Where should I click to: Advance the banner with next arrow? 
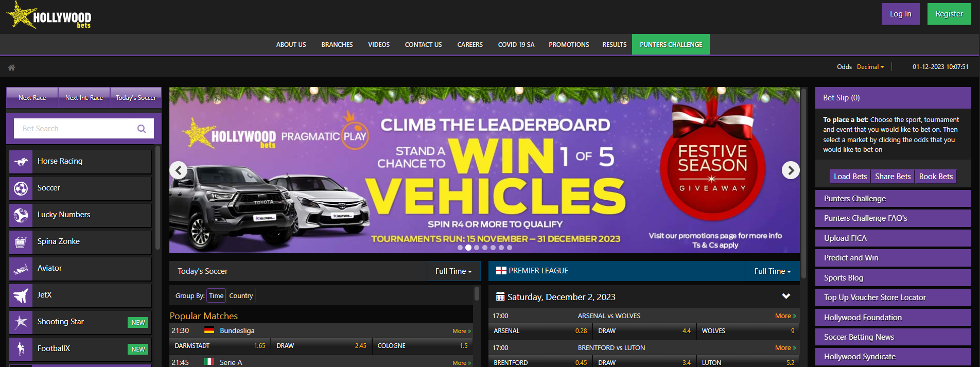791,170
